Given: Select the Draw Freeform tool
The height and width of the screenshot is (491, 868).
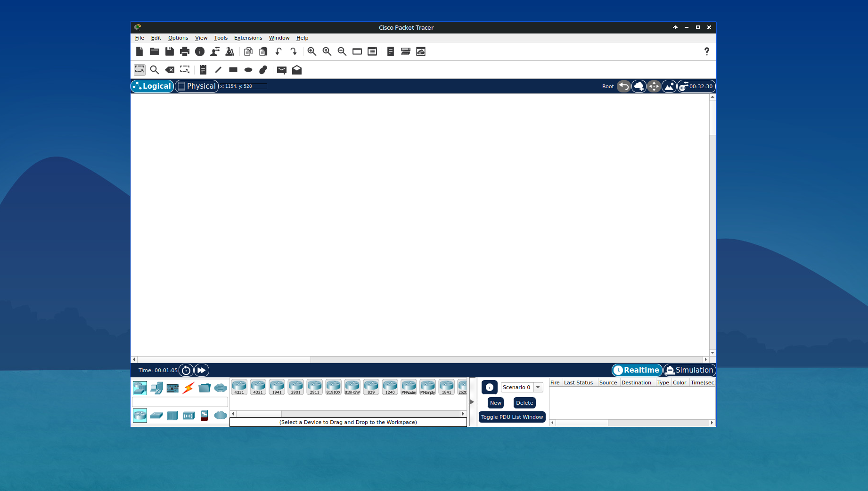Looking at the screenshot, I should tap(263, 70).
